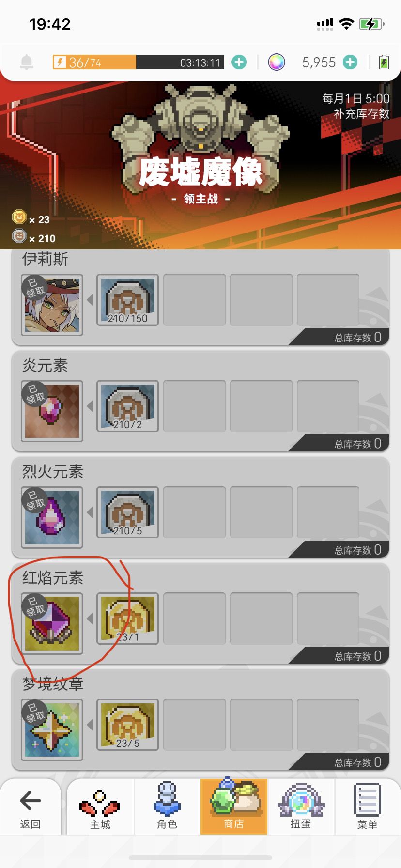This screenshot has height=868, width=401.
Task: Expand arrow beside the 烈火元素 reward
Action: [90, 512]
